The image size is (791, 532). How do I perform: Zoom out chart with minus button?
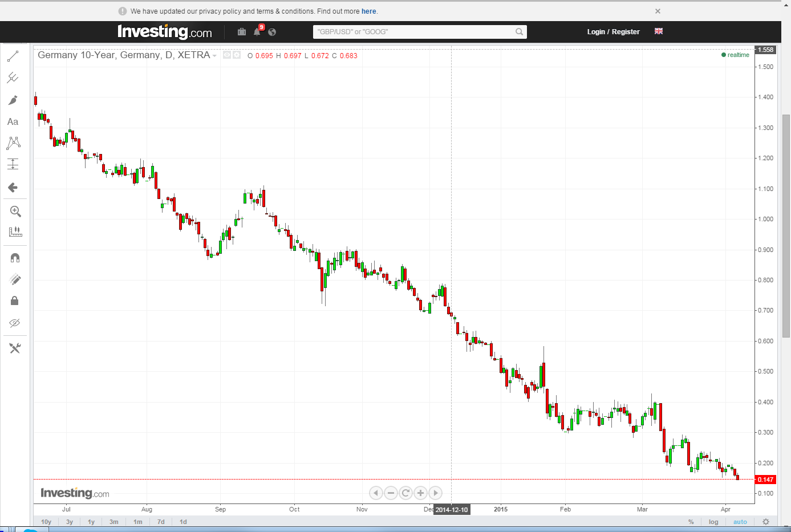point(391,493)
